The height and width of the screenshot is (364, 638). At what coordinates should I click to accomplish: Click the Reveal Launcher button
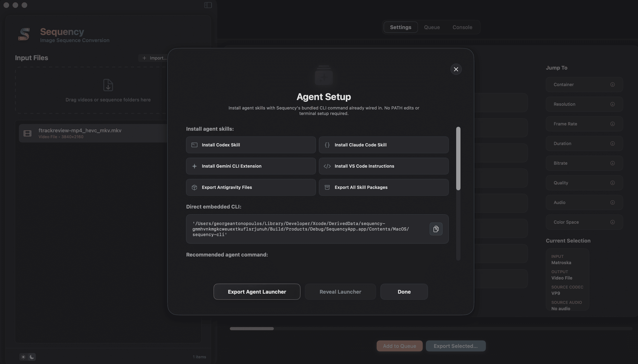(x=340, y=292)
